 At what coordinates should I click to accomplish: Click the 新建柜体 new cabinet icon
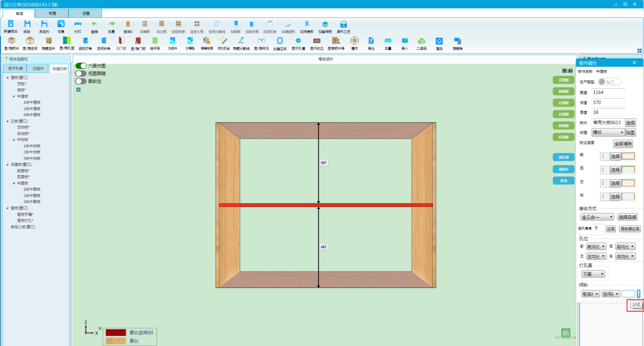coord(11,24)
